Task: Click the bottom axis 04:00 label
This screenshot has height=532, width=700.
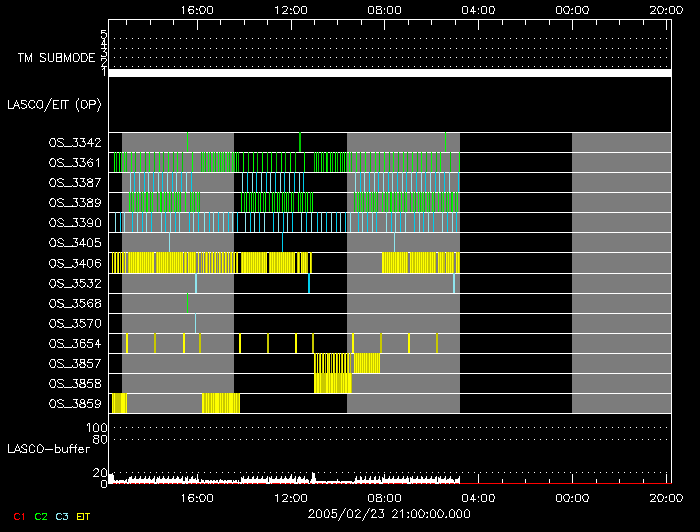Action: [x=478, y=498]
